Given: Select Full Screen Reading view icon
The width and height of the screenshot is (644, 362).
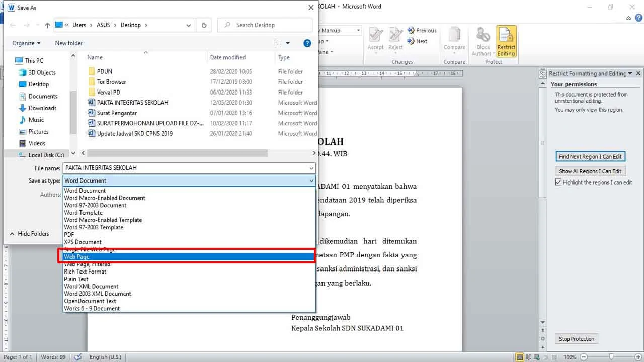Looking at the screenshot, I should (529, 357).
